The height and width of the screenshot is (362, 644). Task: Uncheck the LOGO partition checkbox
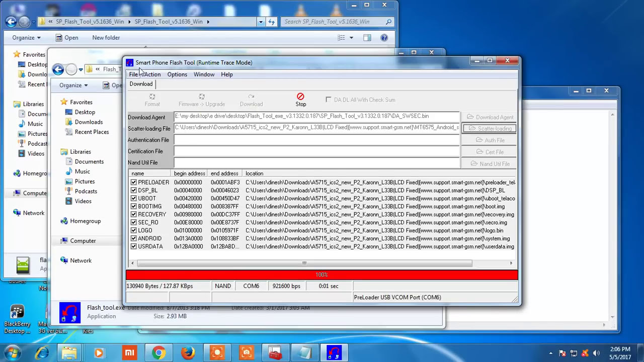133,231
